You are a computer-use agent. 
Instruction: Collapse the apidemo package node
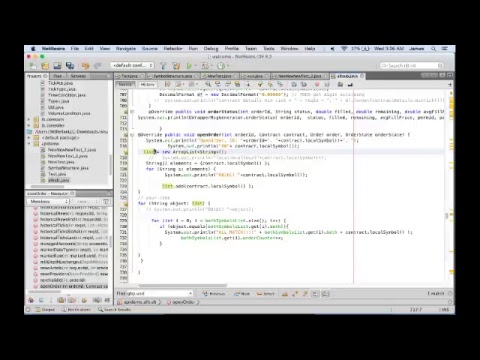[29, 144]
